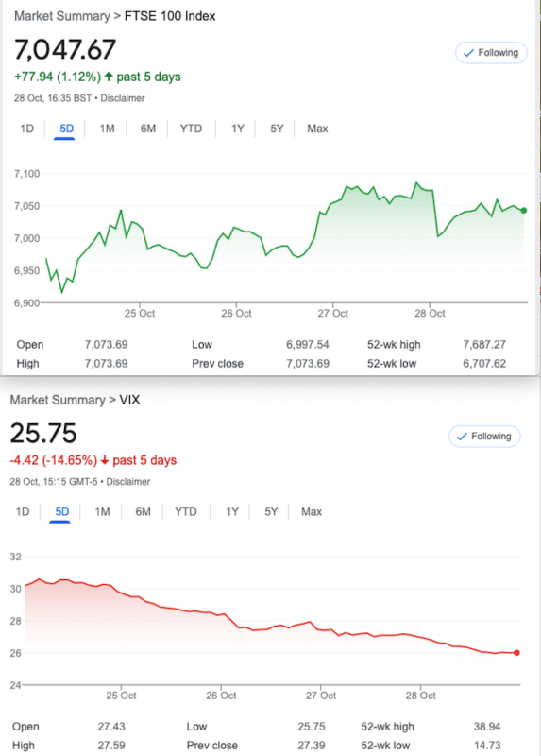
Task: Click the 32 label on VIX chart axis
Action: pos(16,557)
